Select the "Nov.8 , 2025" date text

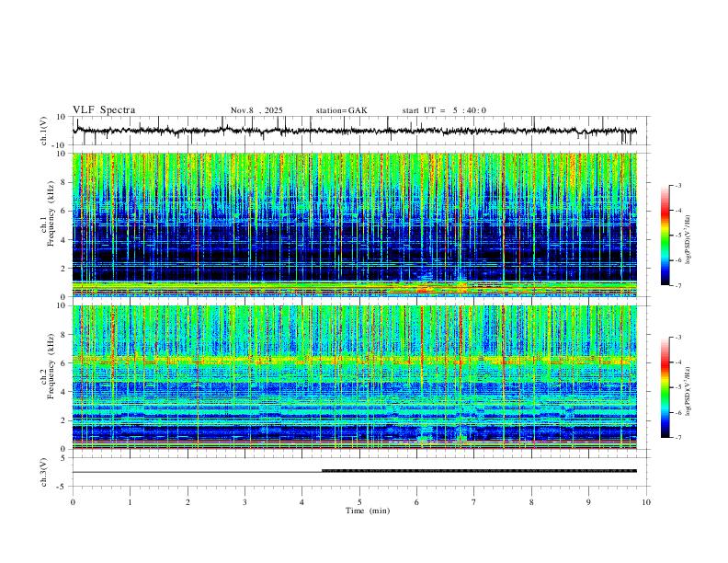[x=256, y=110]
